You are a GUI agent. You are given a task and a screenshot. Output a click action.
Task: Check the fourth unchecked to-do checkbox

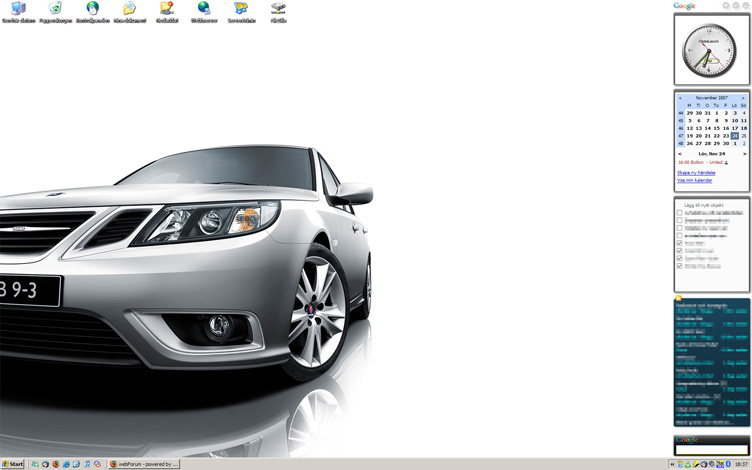point(680,235)
